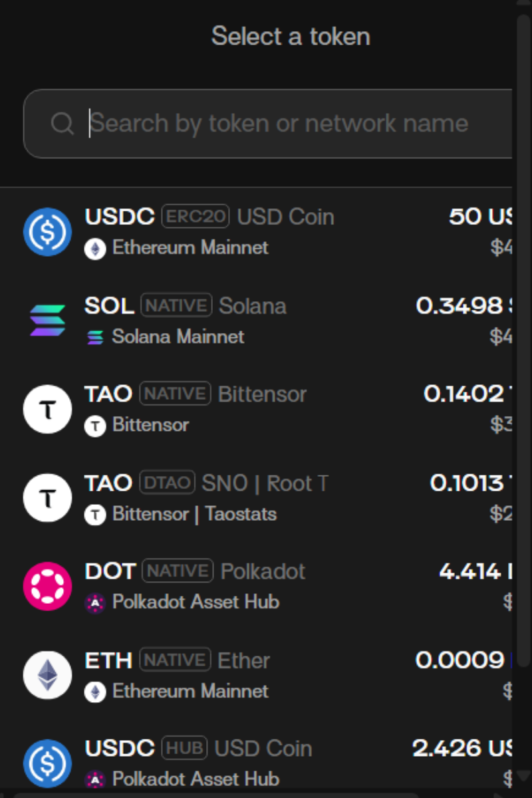Choose the ETH Ether token logo
Viewport: 532px width, 798px height.
[x=47, y=675]
